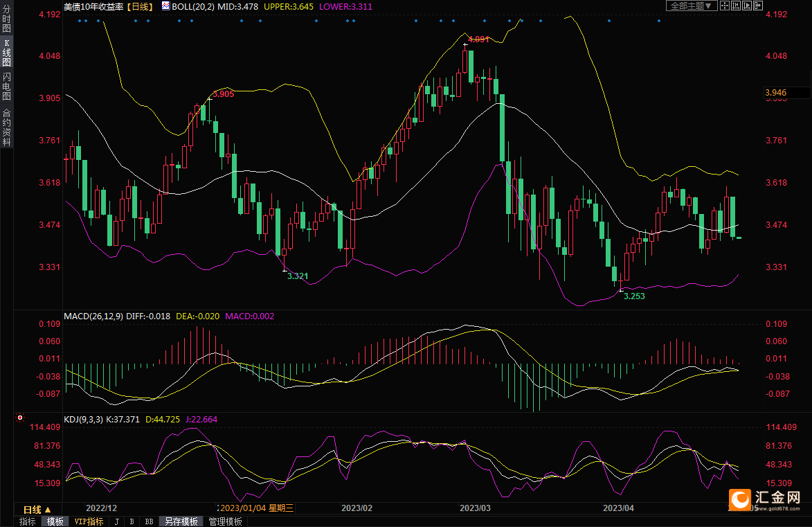Click the J template button
Screen dimensions: 812x527
pyautogui.click(x=116, y=522)
